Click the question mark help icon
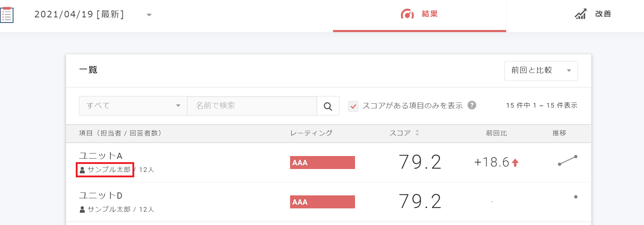The width and height of the screenshot is (644, 225). [472, 105]
